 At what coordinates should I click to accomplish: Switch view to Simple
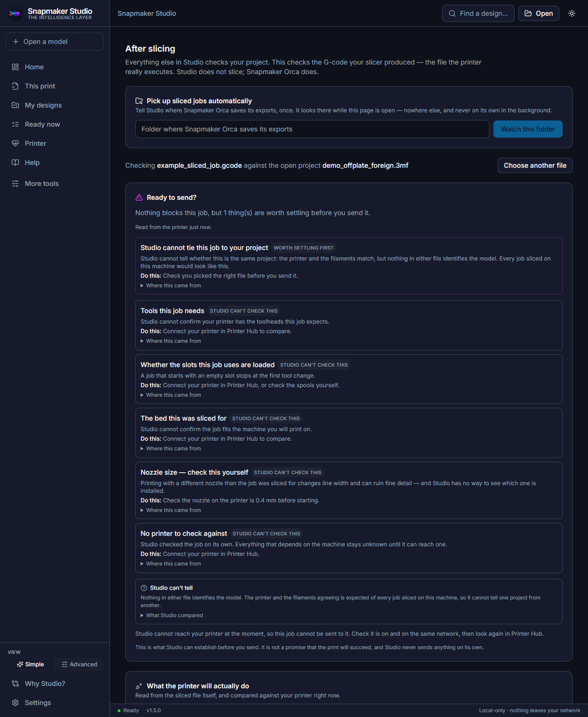click(30, 664)
